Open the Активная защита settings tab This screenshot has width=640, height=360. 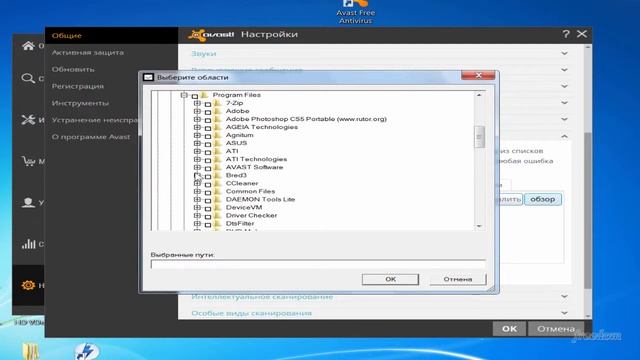[87, 53]
